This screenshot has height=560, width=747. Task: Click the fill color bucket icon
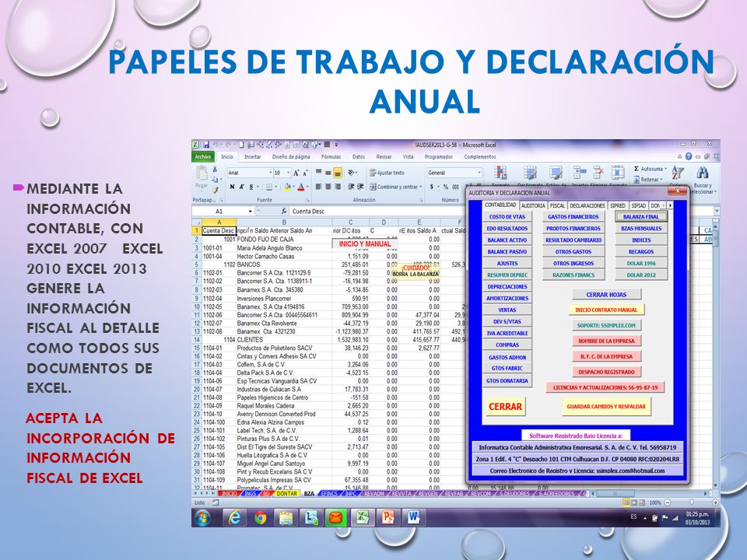pos(287,187)
